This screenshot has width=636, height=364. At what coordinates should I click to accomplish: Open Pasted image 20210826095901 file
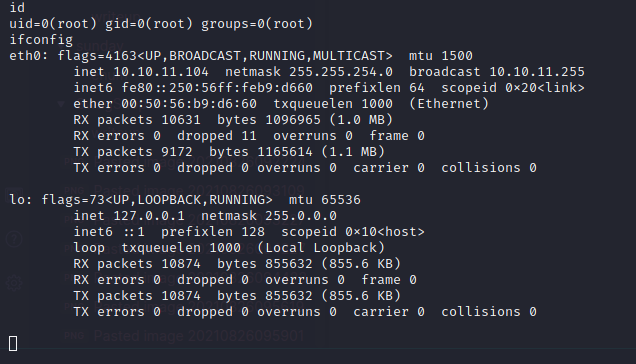(199, 336)
